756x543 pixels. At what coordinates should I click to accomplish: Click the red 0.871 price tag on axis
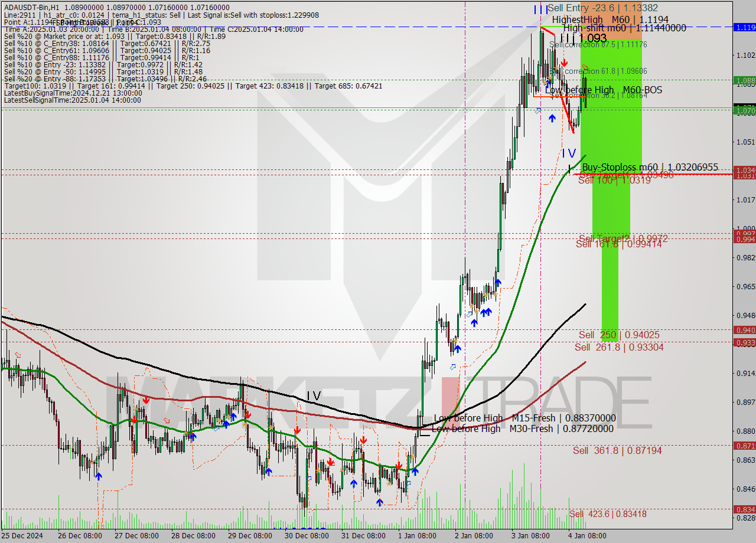(744, 446)
